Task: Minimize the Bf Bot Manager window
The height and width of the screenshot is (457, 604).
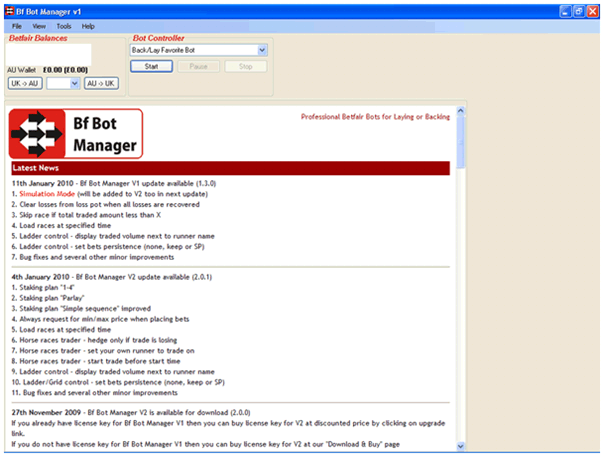Action: [565, 12]
